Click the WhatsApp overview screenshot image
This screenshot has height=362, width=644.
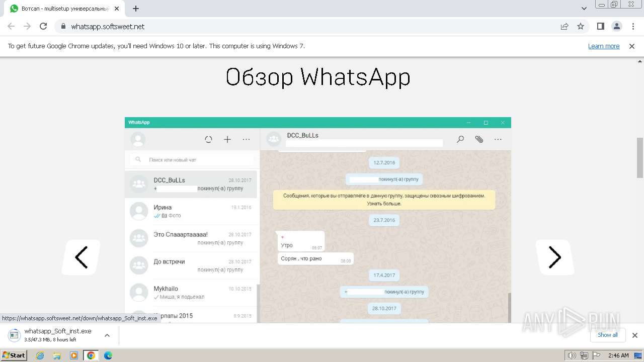pyautogui.click(x=318, y=220)
